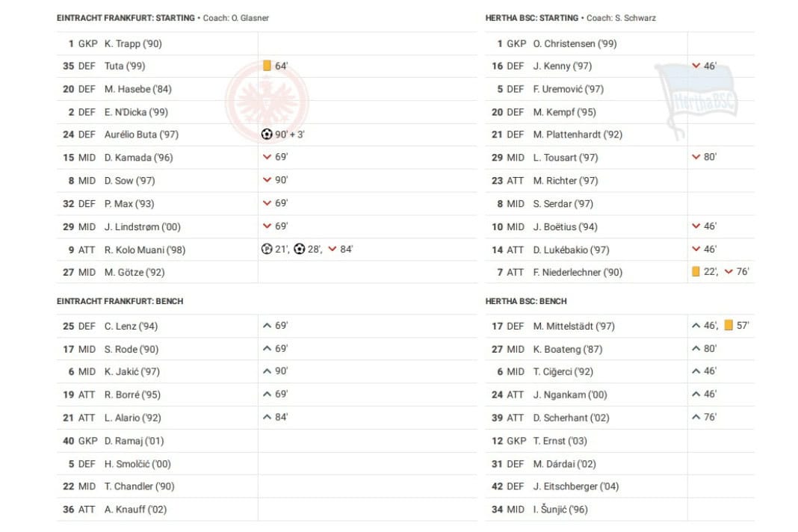This screenshot has width=798, height=532.
Task: Click Aurélio Buta's goal ball icon
Action: tap(267, 134)
